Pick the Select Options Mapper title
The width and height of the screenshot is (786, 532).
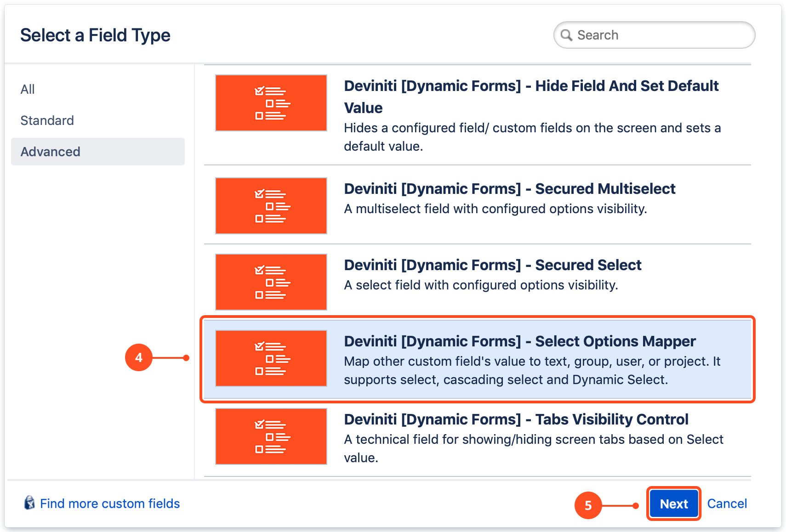(x=519, y=341)
